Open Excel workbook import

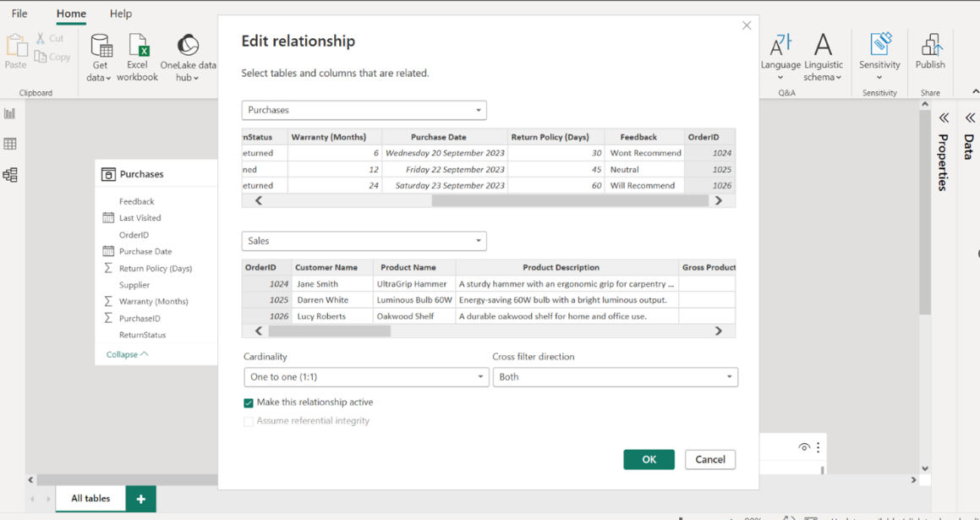(138, 47)
